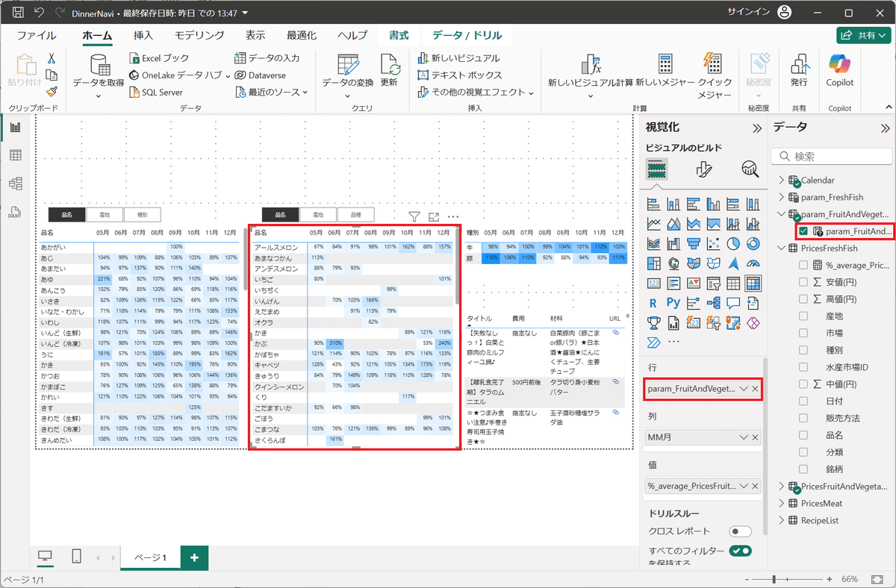Click the 共有 share button

[x=865, y=35]
